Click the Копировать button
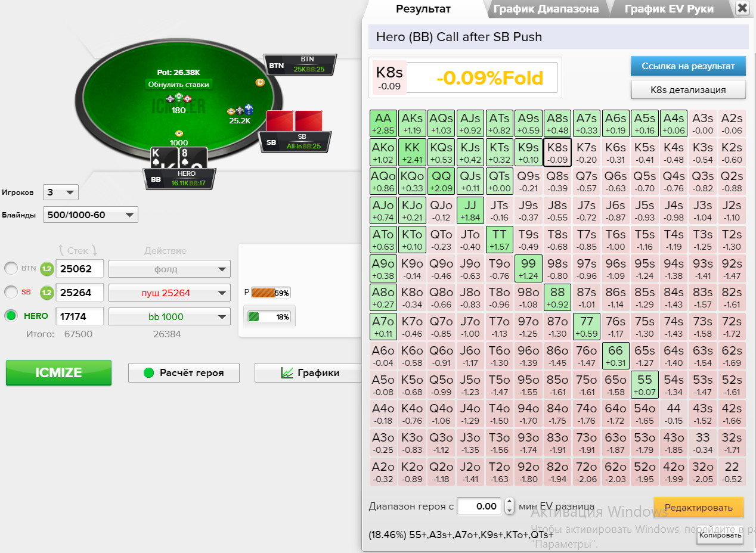The height and width of the screenshot is (553, 756). 720,536
